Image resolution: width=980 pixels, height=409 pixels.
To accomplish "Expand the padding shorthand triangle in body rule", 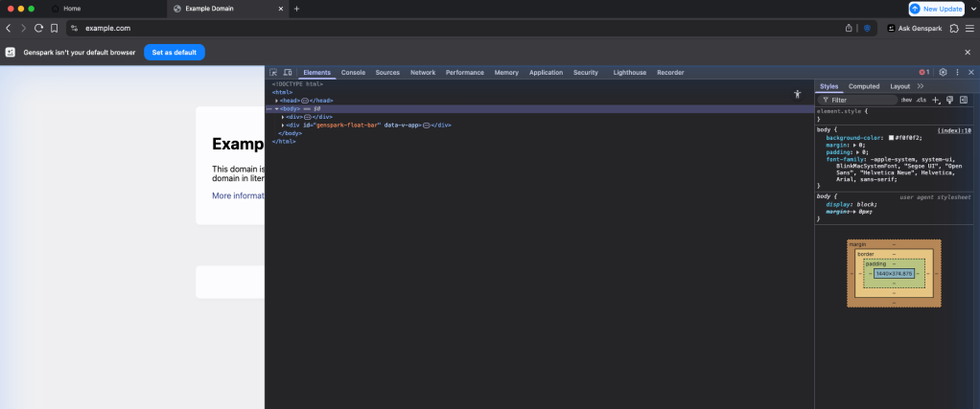I will click(856, 151).
